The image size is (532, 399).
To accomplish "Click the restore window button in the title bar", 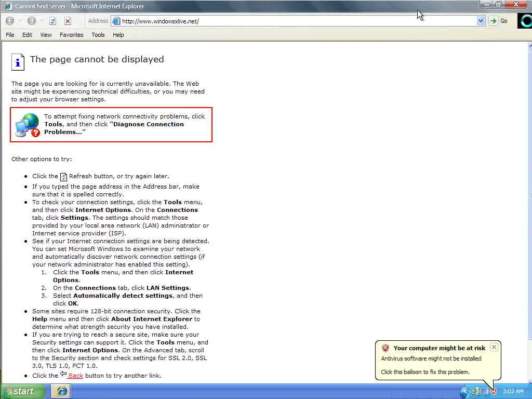I will pyautogui.click(x=498, y=4).
